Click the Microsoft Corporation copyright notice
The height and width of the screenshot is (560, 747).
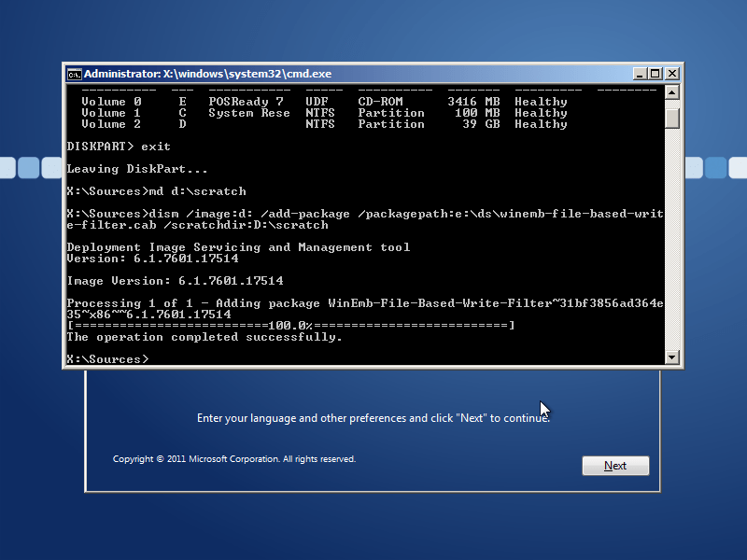[234, 459]
